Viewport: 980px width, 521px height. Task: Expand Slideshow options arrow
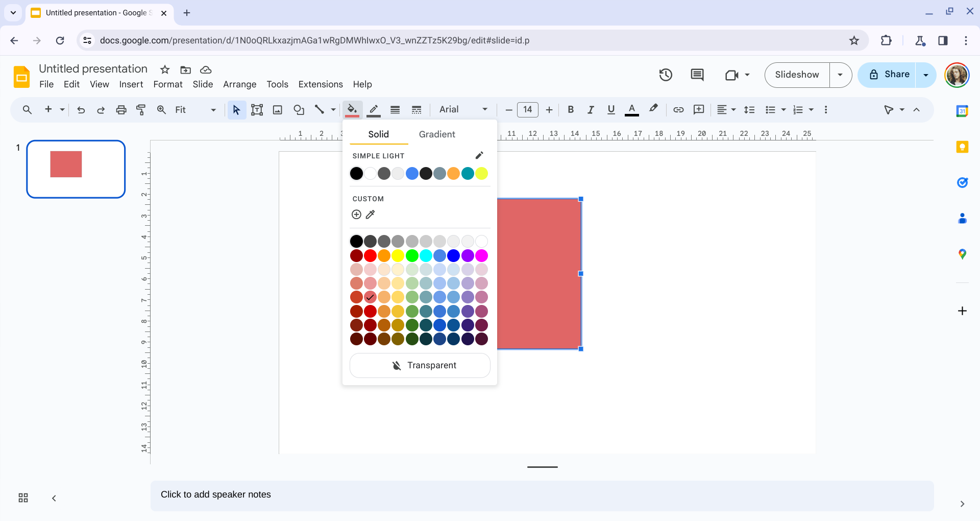point(840,75)
